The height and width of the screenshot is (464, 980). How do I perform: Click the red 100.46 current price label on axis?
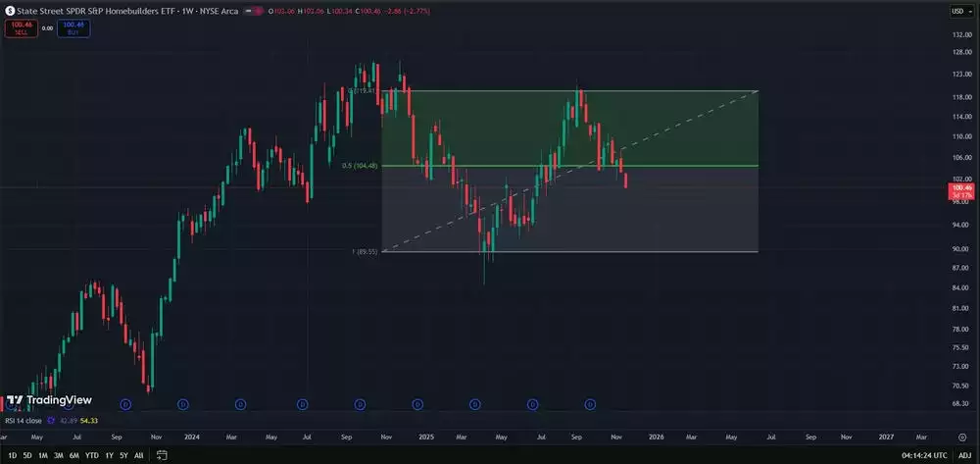pos(961,191)
